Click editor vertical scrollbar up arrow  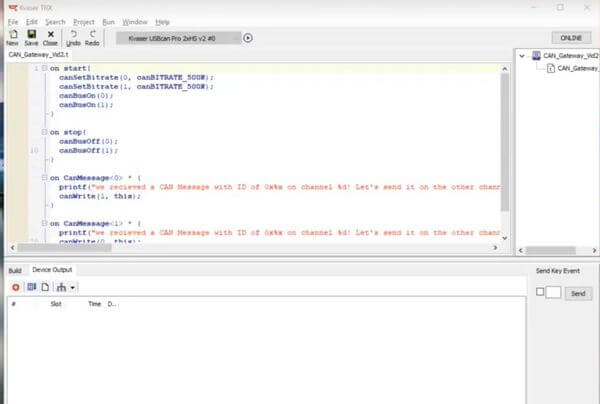505,69
